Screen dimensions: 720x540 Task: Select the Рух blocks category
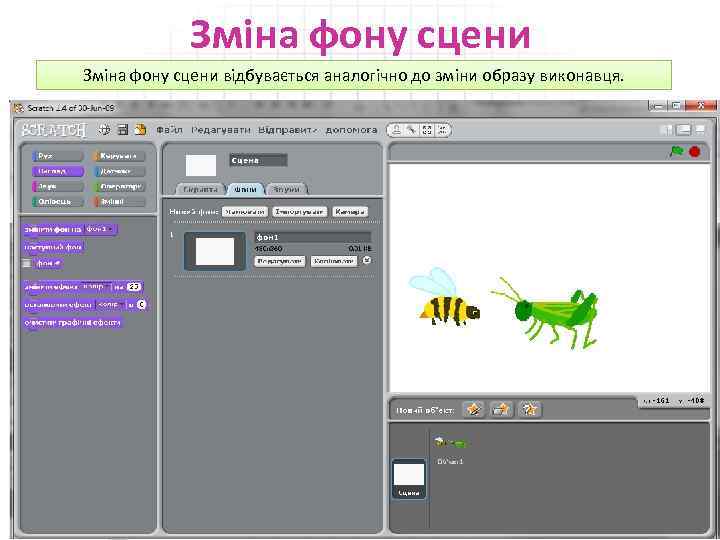click(x=57, y=156)
